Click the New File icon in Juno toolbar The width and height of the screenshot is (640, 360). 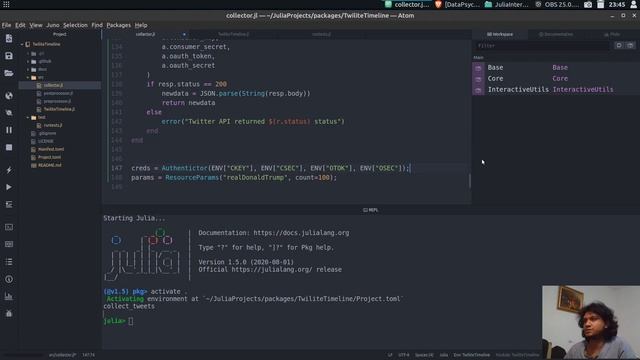coord(9,38)
